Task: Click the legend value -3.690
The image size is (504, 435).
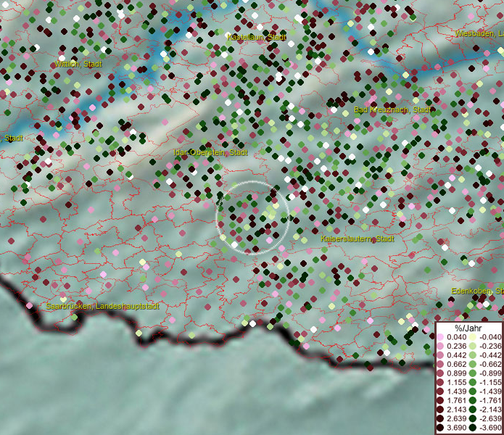Action: tap(490, 428)
